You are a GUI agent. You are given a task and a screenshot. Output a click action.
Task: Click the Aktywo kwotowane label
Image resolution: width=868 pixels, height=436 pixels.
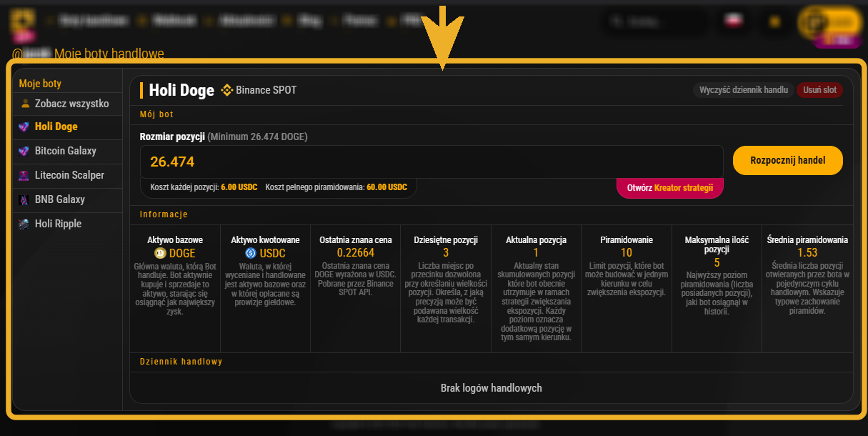click(x=265, y=240)
